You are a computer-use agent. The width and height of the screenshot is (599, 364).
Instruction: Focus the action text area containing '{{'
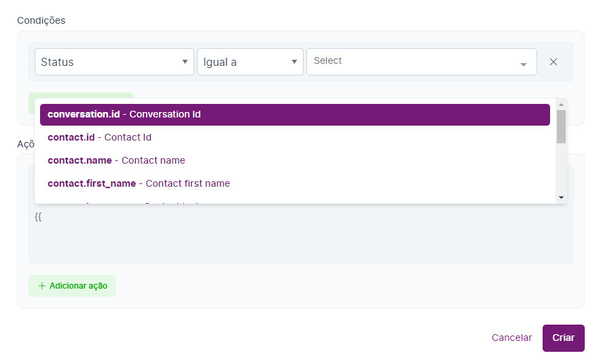point(300,238)
